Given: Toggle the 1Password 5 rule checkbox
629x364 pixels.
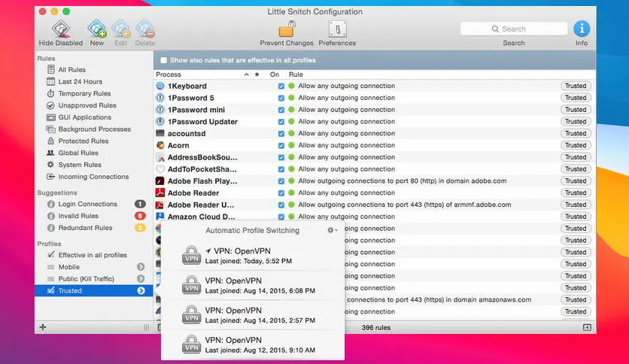Looking at the screenshot, I should (281, 98).
